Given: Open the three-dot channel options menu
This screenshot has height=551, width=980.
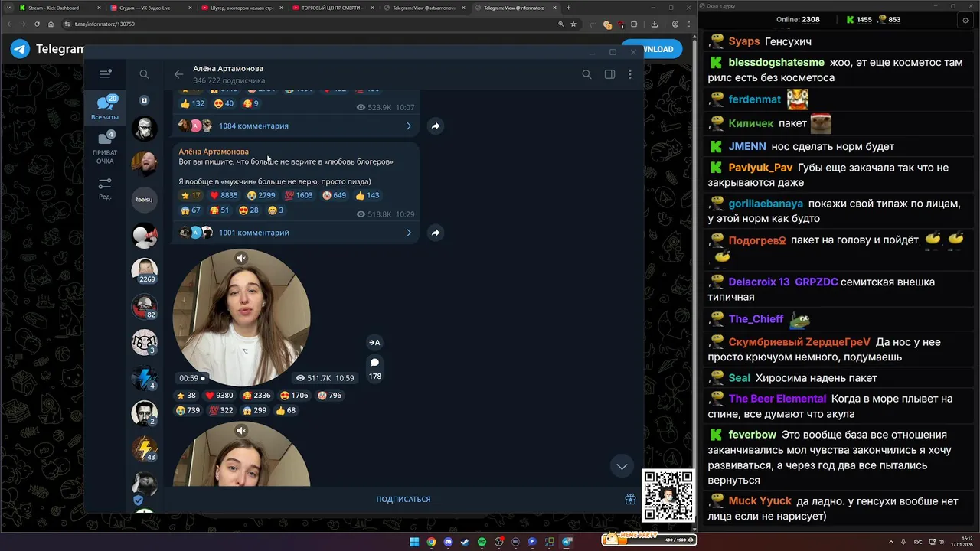Looking at the screenshot, I should (x=630, y=74).
